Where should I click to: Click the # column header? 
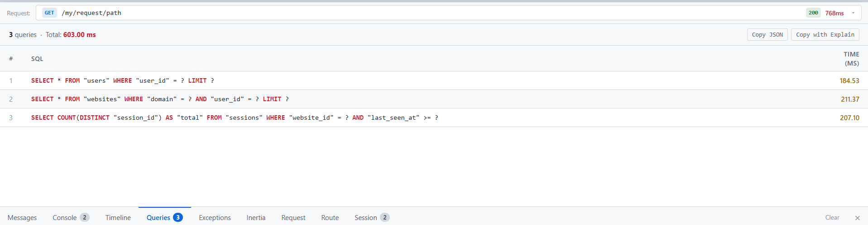tap(11, 59)
